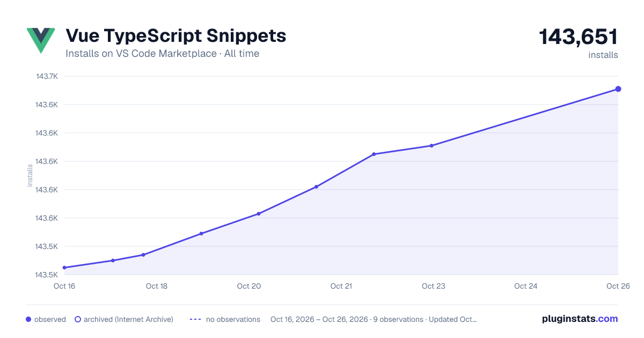Click the Oct 20 axis label
The height and width of the screenshot is (338, 644).
point(249,286)
